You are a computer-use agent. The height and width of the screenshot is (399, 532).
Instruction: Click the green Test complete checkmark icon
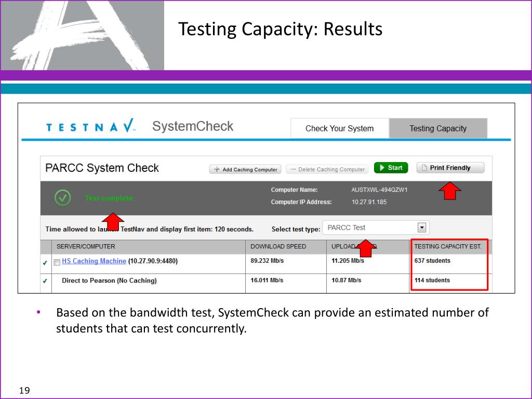click(63, 198)
